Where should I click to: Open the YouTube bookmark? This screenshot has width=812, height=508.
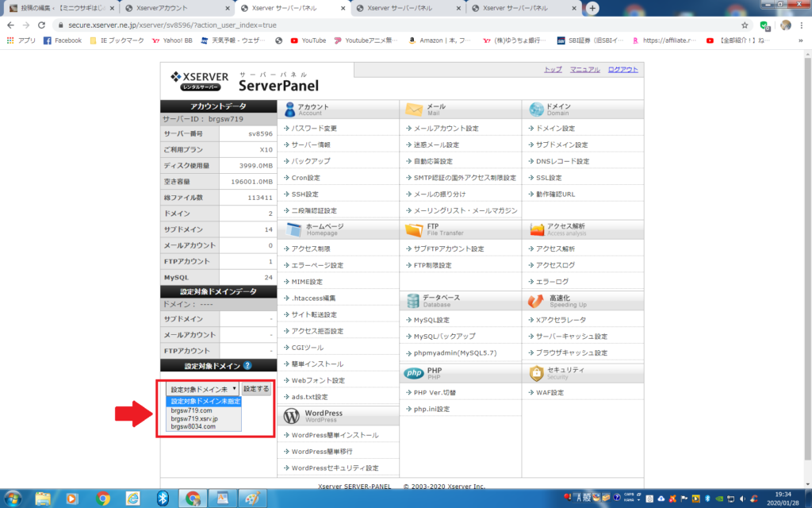coord(308,40)
